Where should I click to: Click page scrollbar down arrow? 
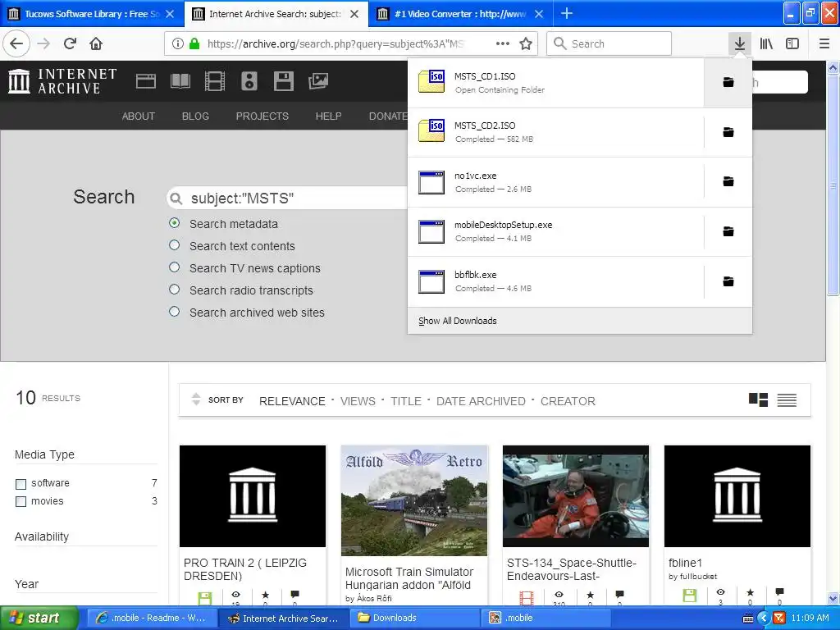tap(833, 598)
